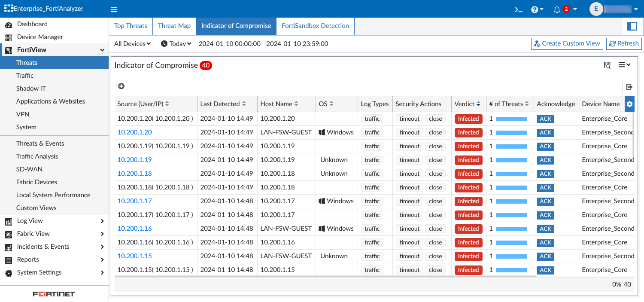Switch to the FortiSandbox Detection tab
644x302 pixels.
[x=315, y=26]
